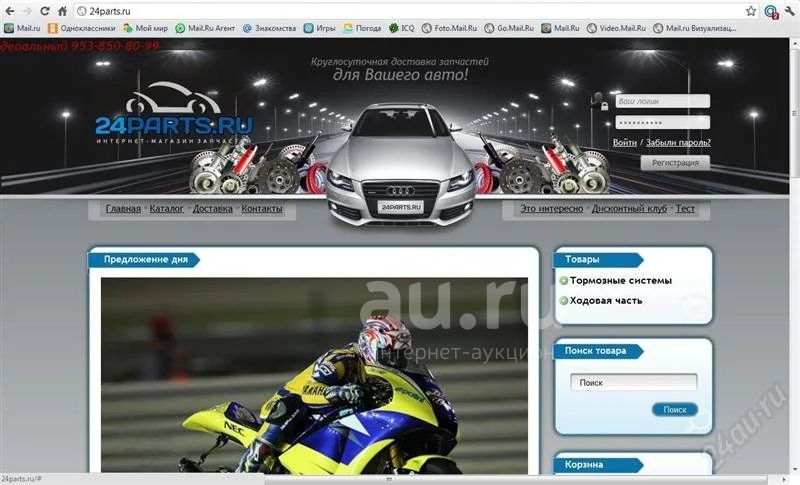The height and width of the screenshot is (485, 800).
Task: Click green icon beside Тормозные системы
Action: click(564, 280)
